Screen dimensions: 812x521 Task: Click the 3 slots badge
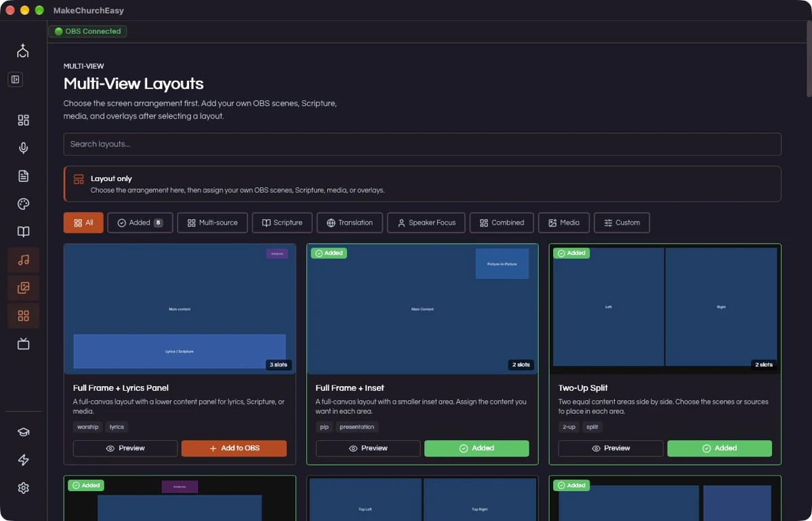(279, 365)
